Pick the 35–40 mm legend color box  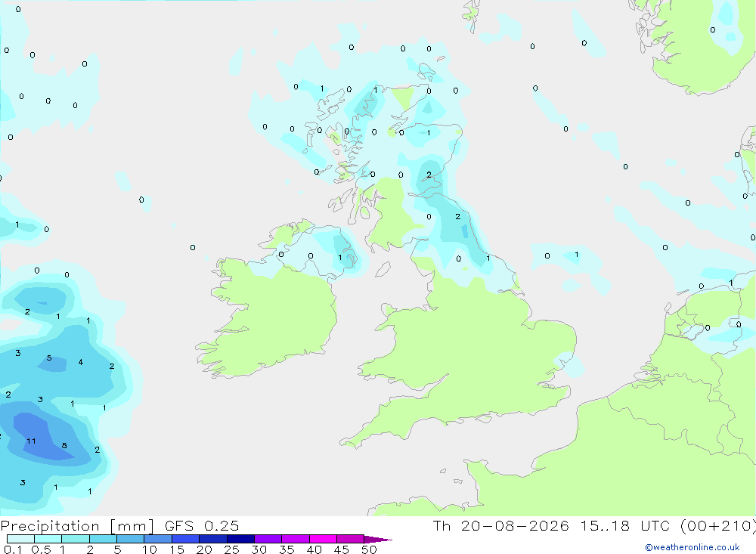pyautogui.click(x=296, y=539)
